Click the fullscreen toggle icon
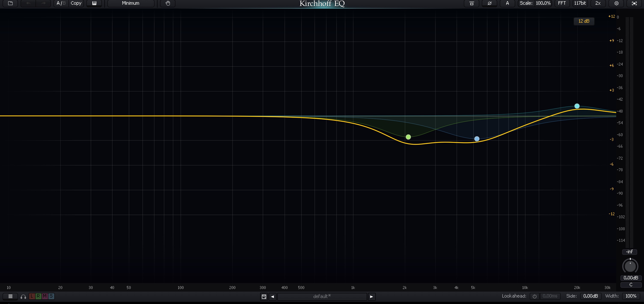 [x=634, y=3]
